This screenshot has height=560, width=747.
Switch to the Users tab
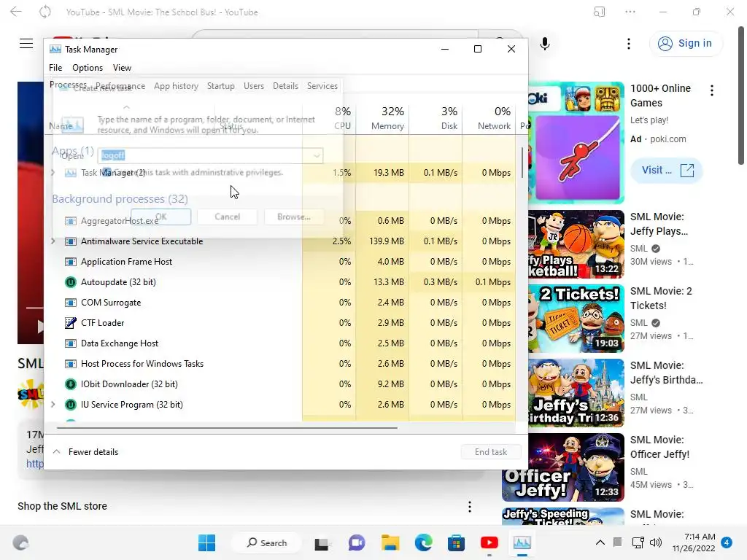point(253,86)
